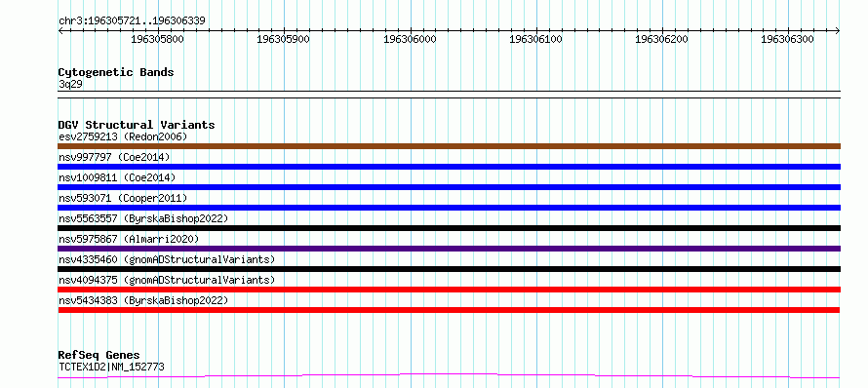Click the blue nsv593071 variant bar
Viewport: 868px width, 388px height.
(449, 208)
